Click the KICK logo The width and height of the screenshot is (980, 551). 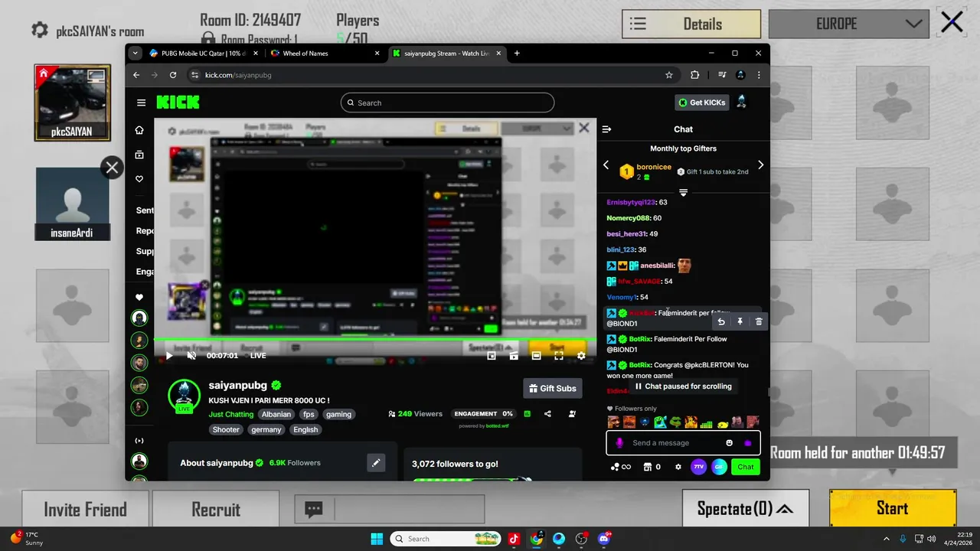pos(178,103)
